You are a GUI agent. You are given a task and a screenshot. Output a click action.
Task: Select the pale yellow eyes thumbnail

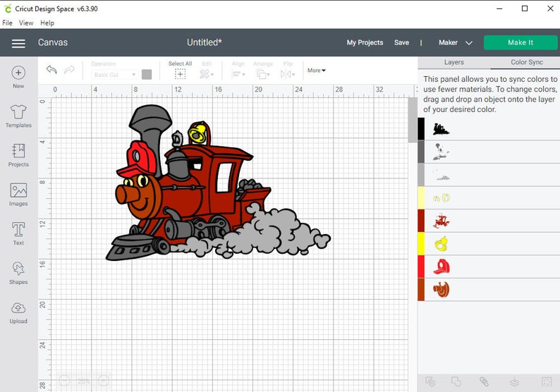[442, 197]
